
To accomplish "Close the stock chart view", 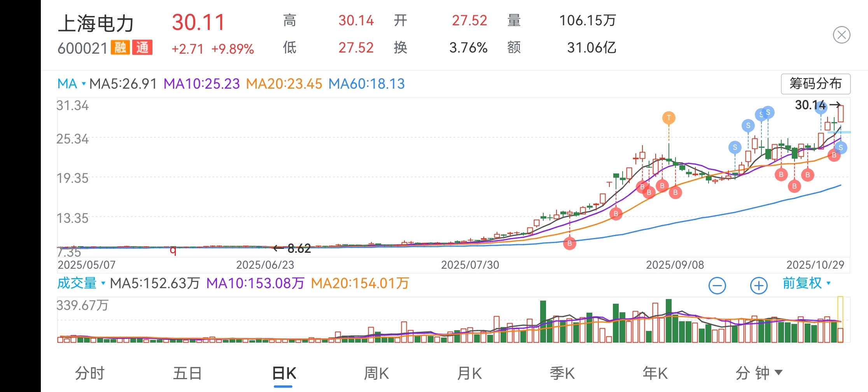I will 842,35.
